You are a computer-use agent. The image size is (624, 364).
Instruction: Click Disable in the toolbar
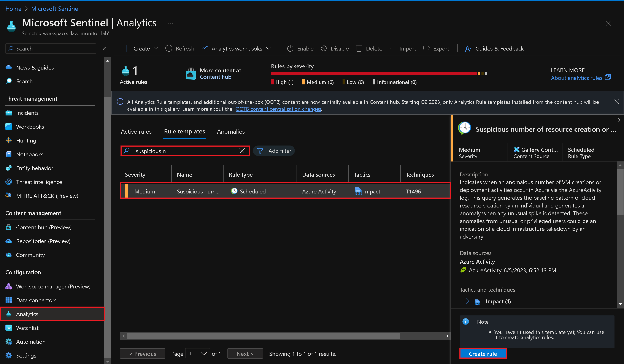coord(335,49)
